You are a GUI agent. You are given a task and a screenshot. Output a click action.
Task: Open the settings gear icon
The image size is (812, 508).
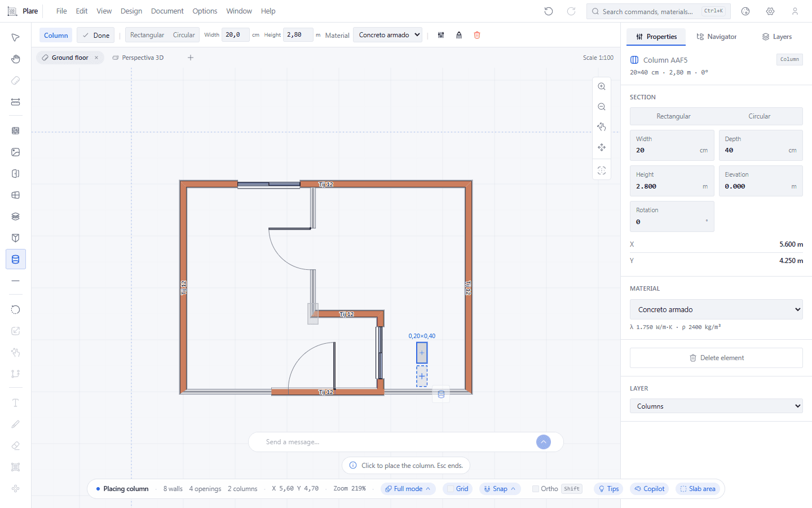[x=770, y=11]
